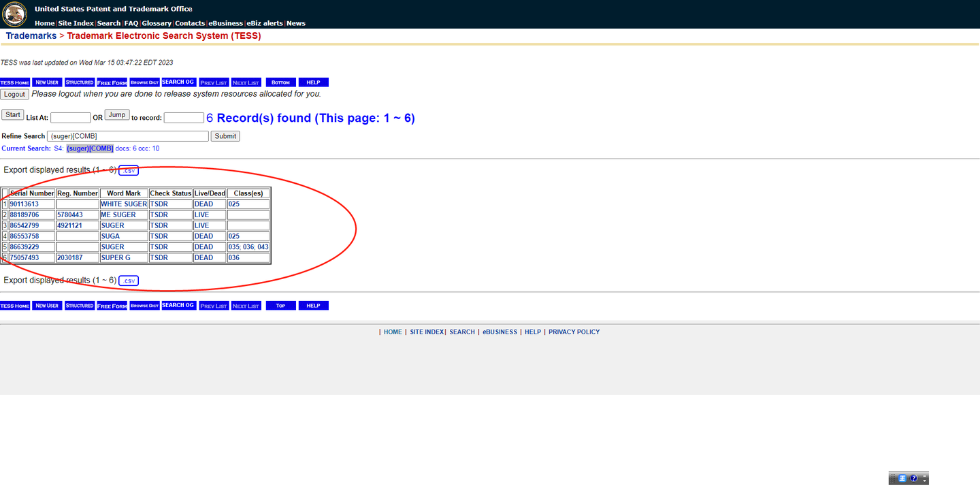The image size is (980, 495).
Task: Open Structured search below the results table
Action: [80, 306]
